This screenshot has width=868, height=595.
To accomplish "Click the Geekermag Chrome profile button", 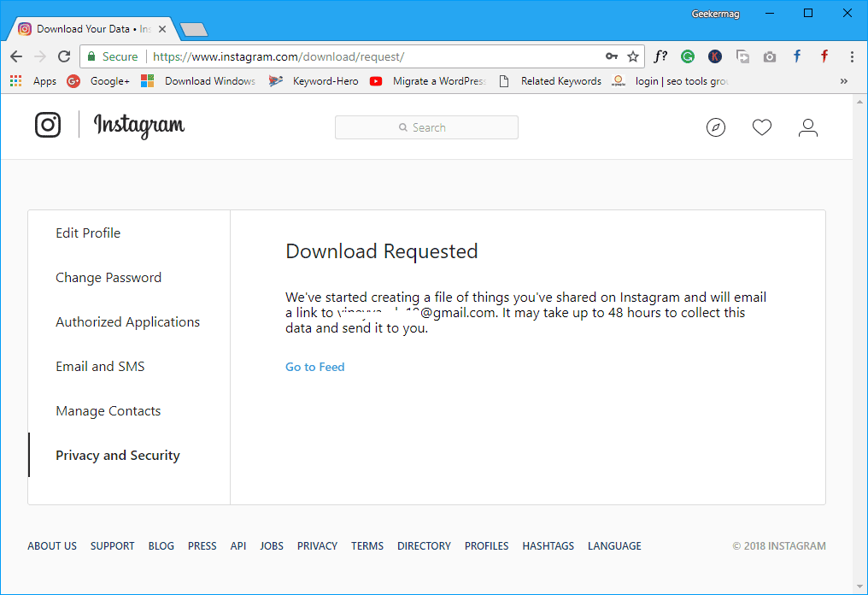I will [715, 14].
